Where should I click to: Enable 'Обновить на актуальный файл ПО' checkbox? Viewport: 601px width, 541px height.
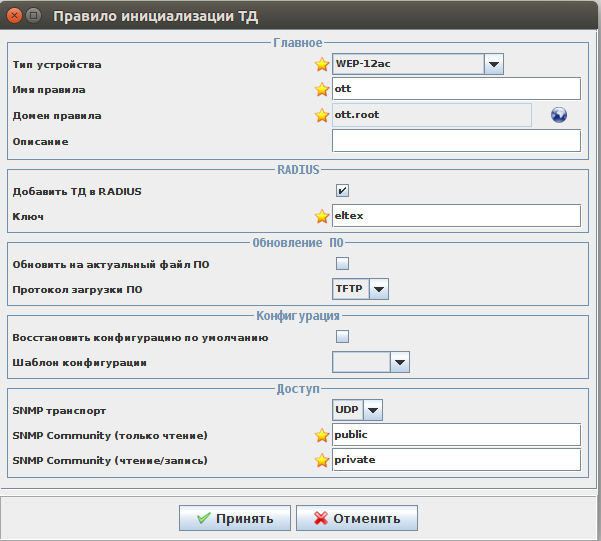click(342, 264)
